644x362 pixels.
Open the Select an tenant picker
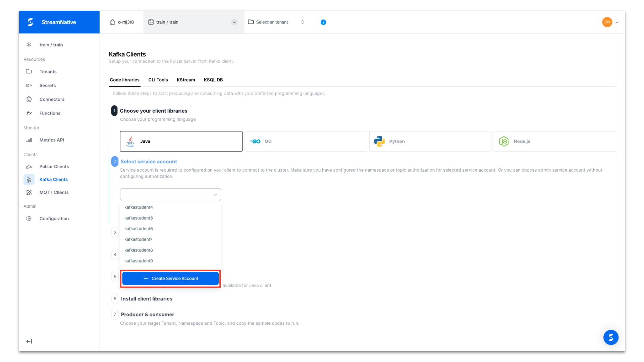(272, 22)
